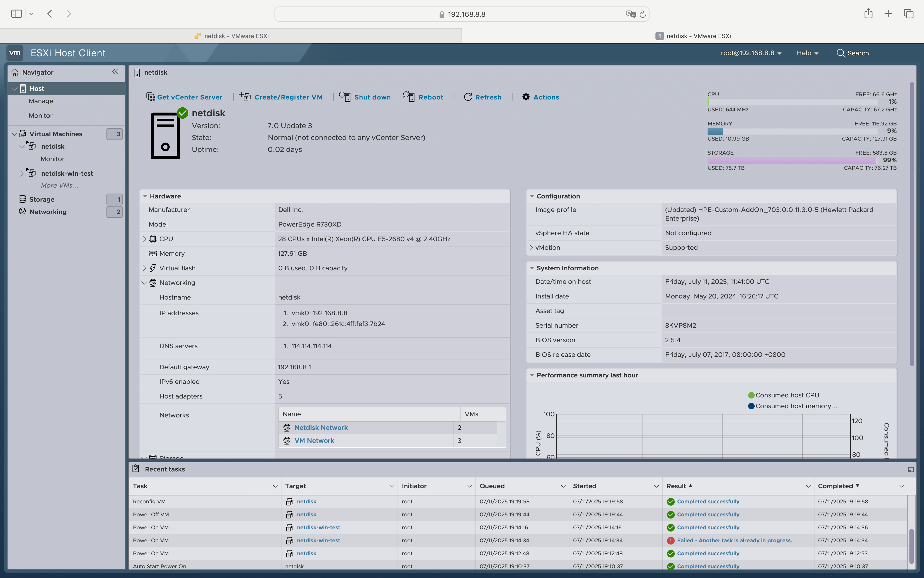The image size is (924, 578).
Task: Click the Memory usage bar
Action: [792, 131]
